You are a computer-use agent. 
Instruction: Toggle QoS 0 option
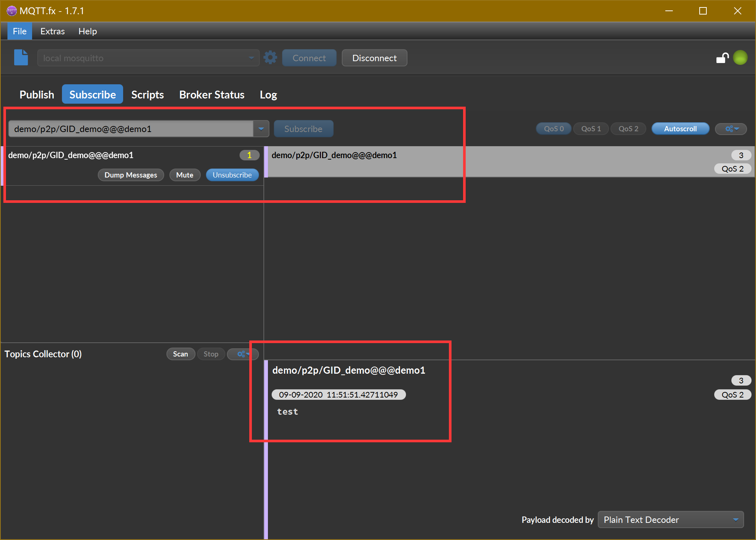[x=554, y=129]
